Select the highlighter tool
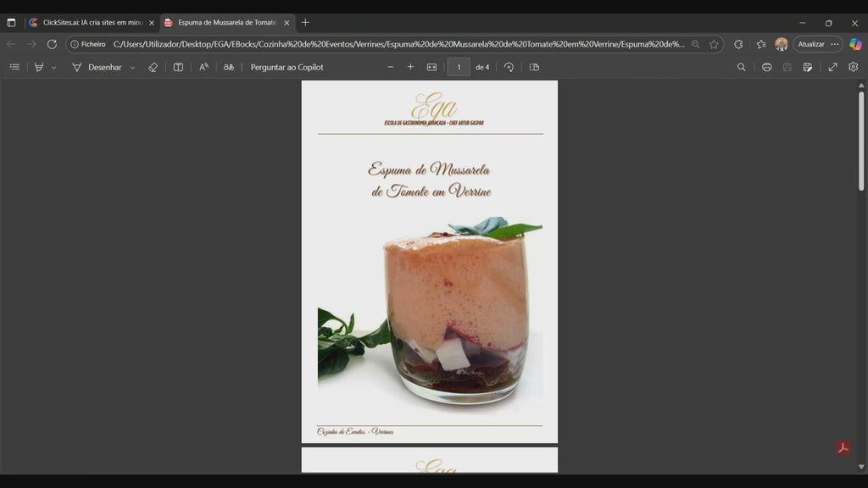The width and height of the screenshot is (868, 488). 37,67
